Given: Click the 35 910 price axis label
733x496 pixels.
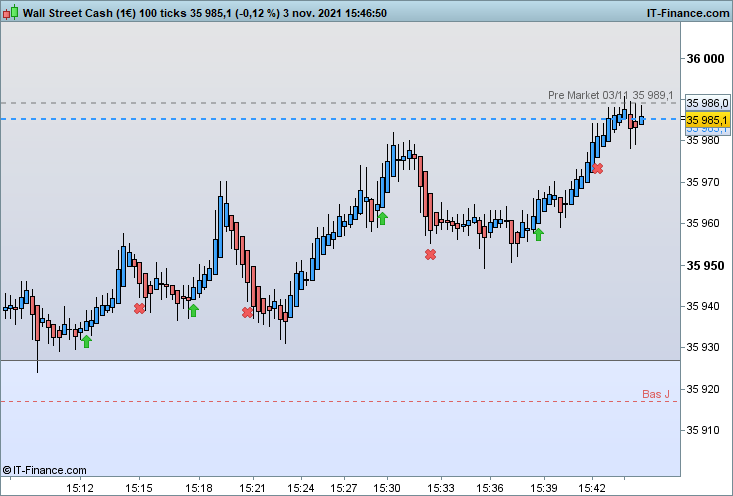Looking at the screenshot, I should 702,430.
